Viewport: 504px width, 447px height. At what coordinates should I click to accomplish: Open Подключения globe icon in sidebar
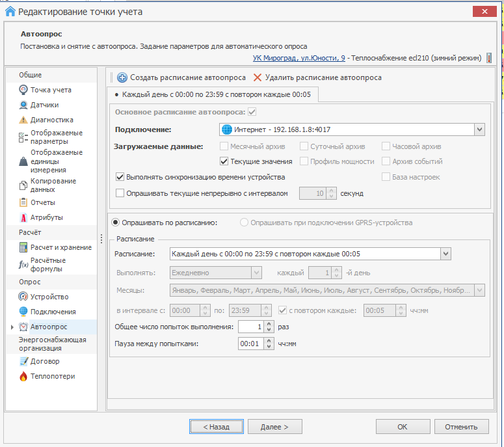(x=23, y=312)
